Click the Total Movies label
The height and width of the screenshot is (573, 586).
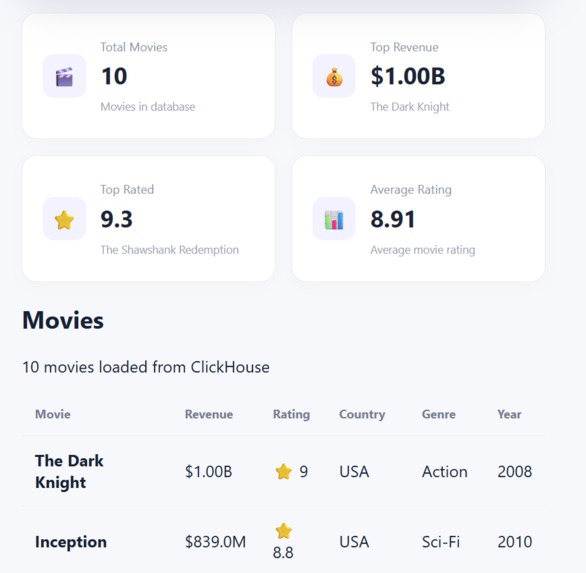(134, 47)
